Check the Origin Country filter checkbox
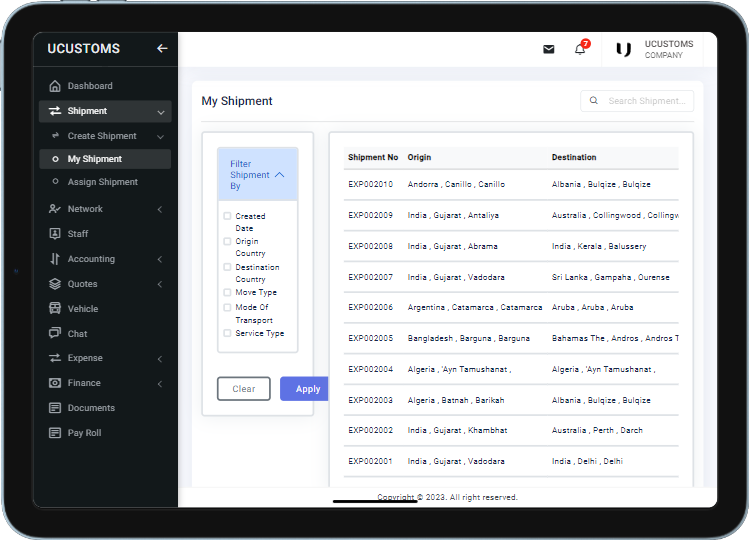The width and height of the screenshot is (749, 540). pos(227,241)
